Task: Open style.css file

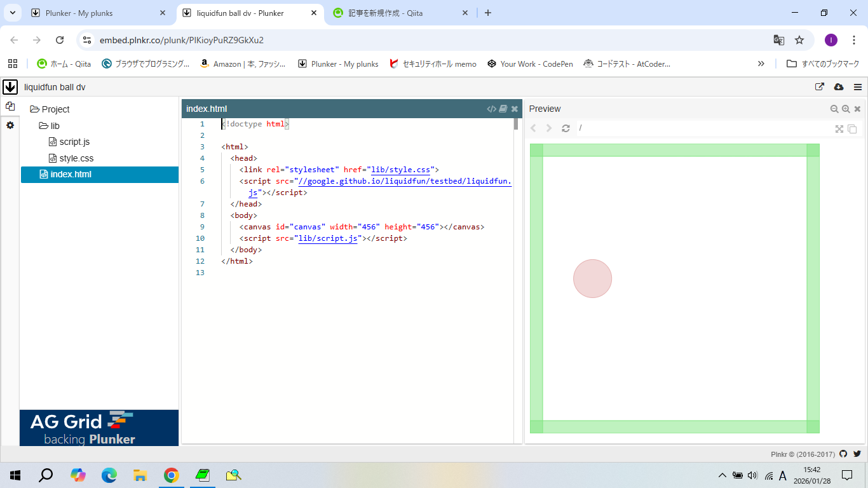Action: 71,158
